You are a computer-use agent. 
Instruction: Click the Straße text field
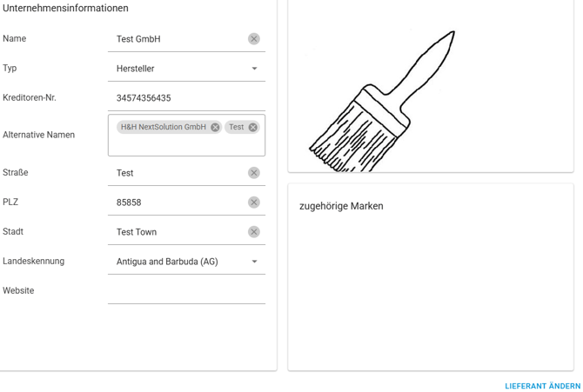click(x=178, y=173)
